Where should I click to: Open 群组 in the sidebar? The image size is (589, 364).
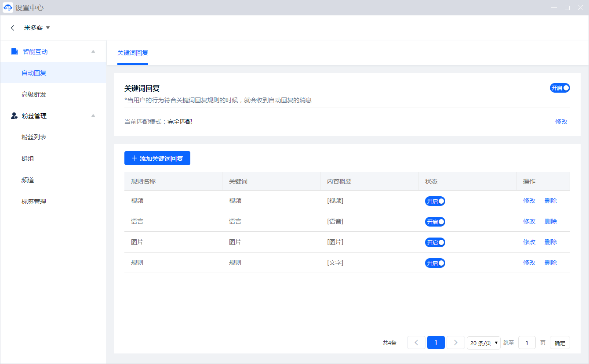pos(53,159)
